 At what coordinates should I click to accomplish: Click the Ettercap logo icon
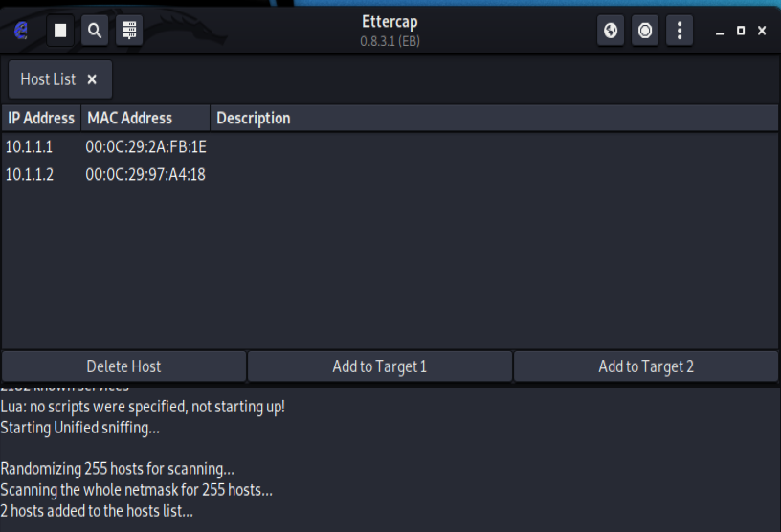(x=21, y=31)
